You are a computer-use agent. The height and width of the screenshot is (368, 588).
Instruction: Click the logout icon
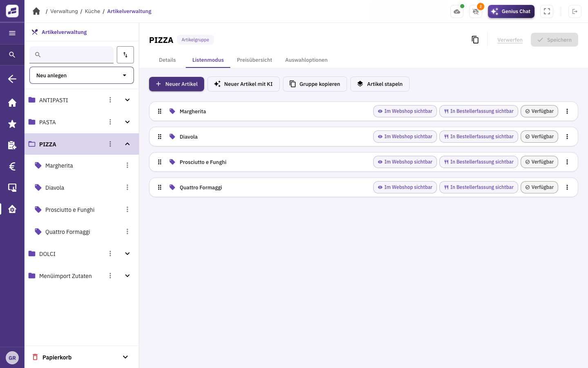575,11
